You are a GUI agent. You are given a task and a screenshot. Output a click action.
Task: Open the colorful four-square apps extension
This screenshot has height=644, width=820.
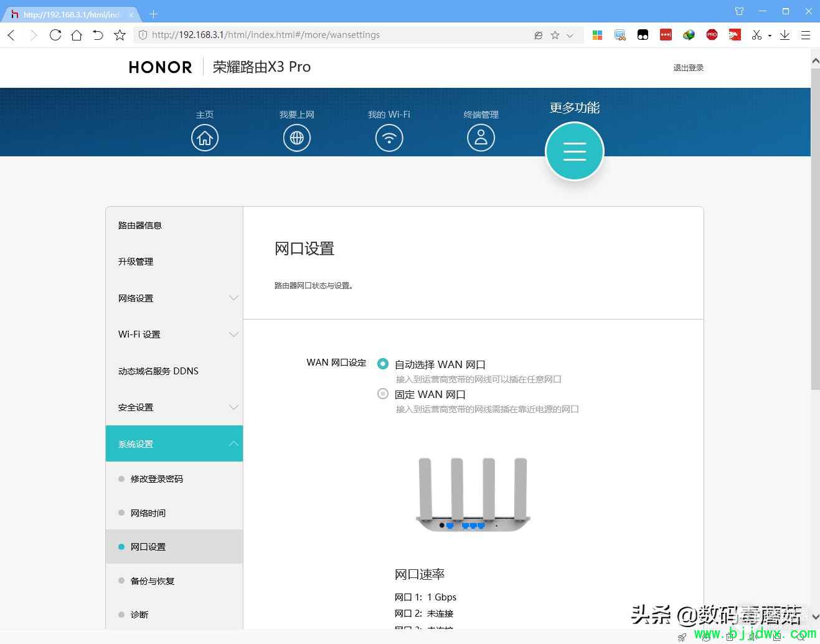click(x=597, y=35)
